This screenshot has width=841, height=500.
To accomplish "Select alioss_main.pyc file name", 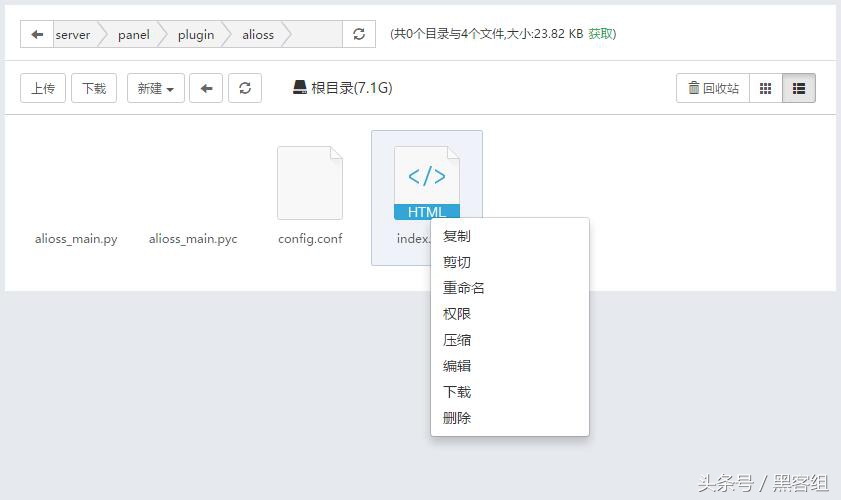I will coord(193,239).
